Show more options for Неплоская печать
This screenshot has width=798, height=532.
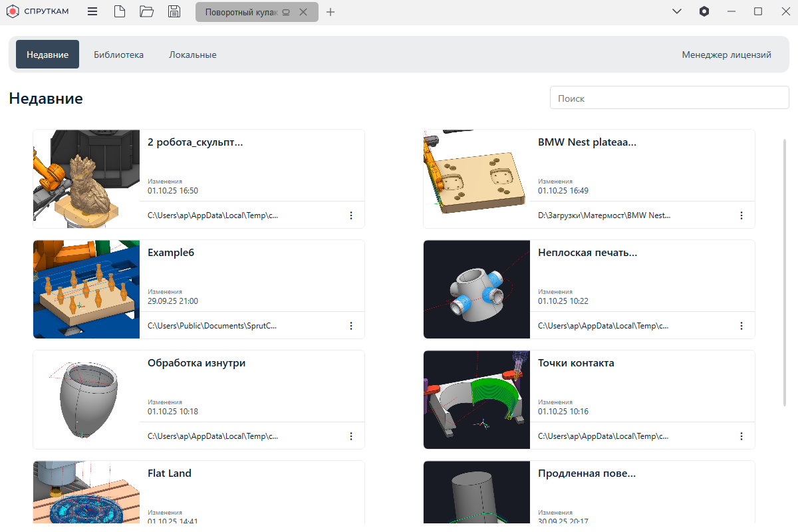(741, 326)
